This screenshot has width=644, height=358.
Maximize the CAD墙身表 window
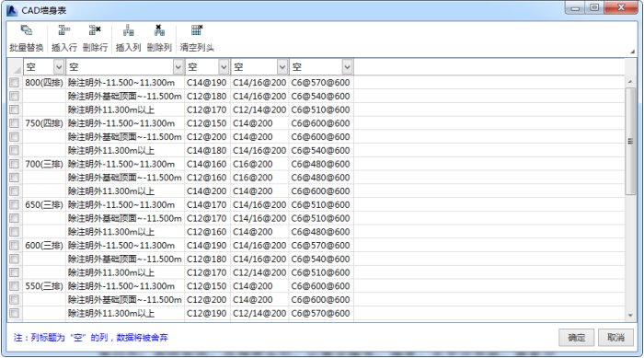[594, 8]
